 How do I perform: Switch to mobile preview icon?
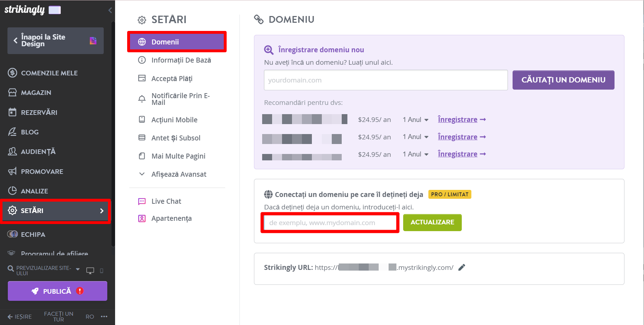(x=102, y=271)
